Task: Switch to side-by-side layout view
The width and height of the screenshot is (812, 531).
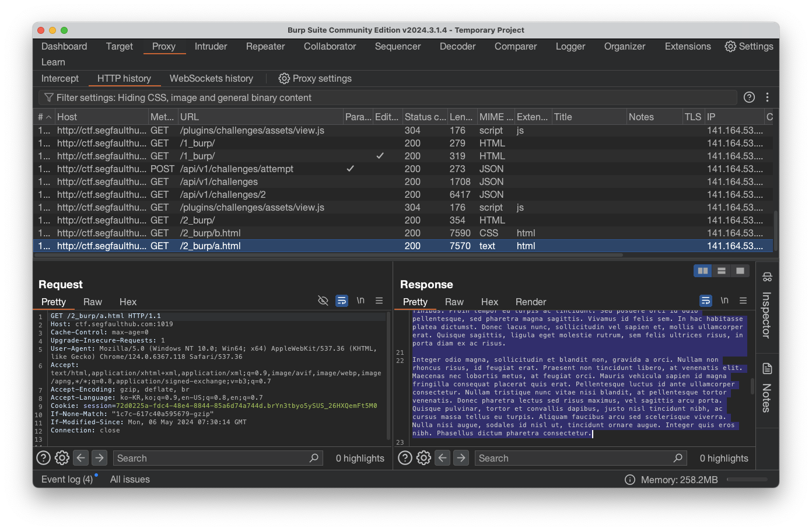Action: pyautogui.click(x=703, y=271)
